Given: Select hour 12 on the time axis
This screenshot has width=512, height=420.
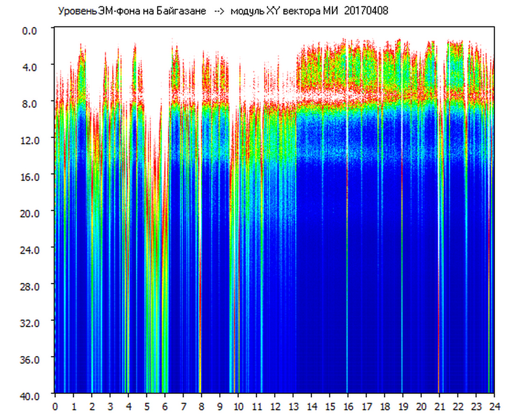Looking at the screenshot, I should [x=275, y=406].
